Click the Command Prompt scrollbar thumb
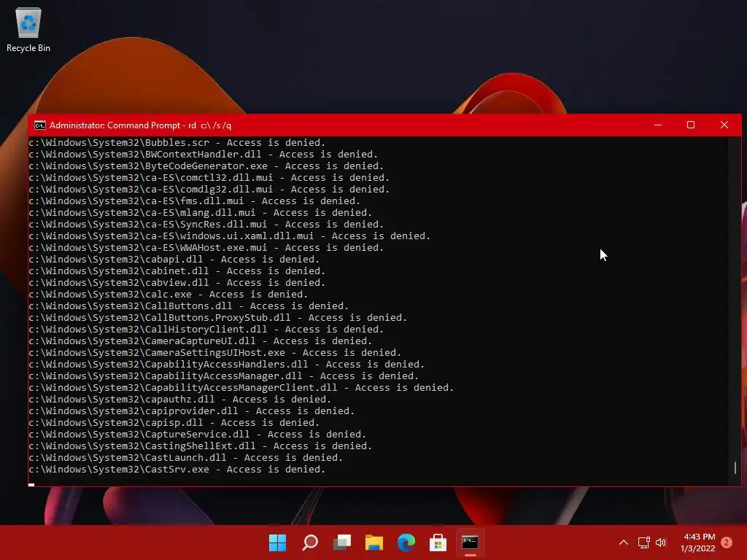The height and width of the screenshot is (560, 747). [735, 467]
